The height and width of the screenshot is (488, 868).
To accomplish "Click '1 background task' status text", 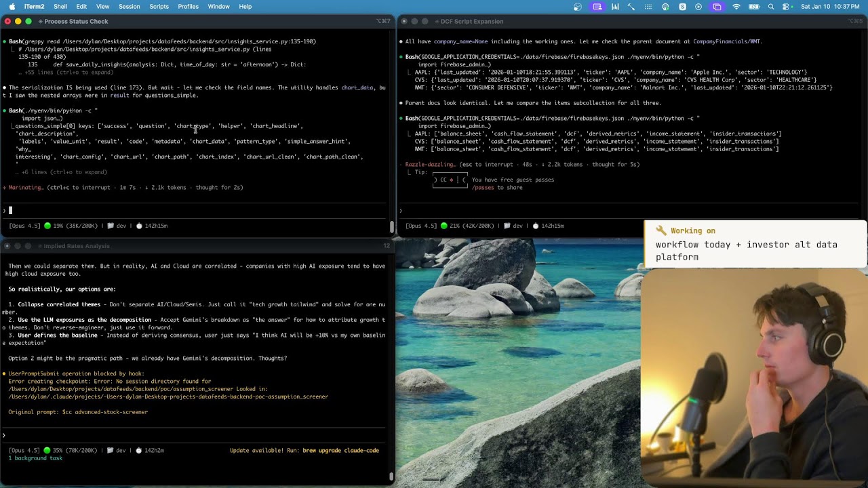I will point(35,458).
